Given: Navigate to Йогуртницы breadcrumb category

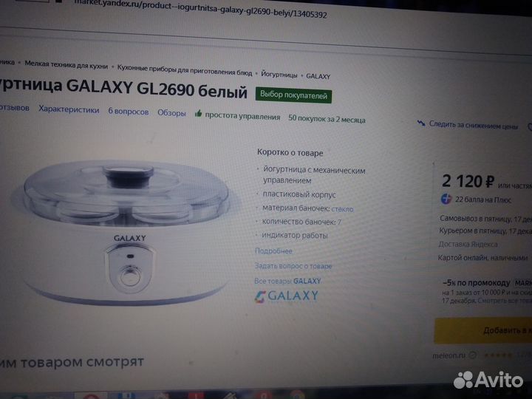Looking at the screenshot, I should pyautogui.click(x=279, y=75).
